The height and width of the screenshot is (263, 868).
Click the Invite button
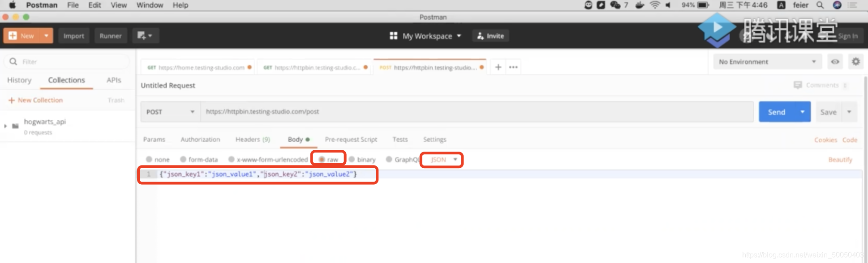pos(490,36)
